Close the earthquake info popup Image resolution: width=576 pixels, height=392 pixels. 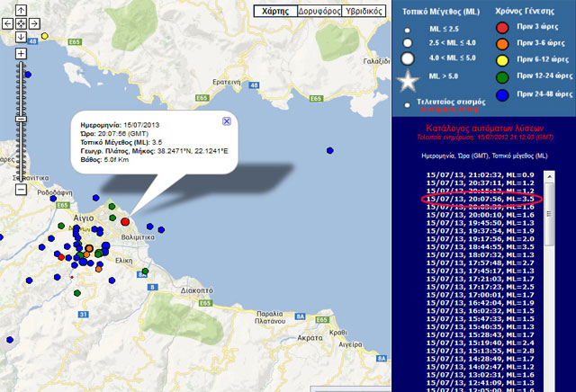point(227,120)
